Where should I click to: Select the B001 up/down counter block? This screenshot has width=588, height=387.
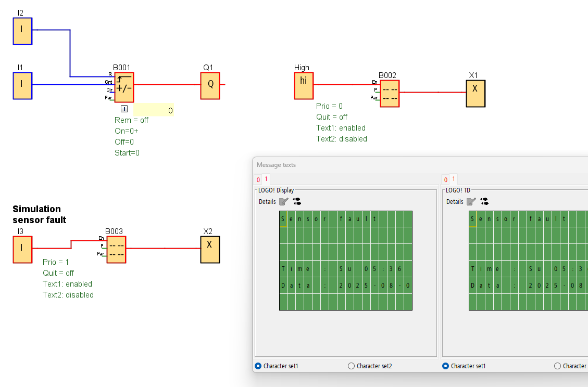124,87
